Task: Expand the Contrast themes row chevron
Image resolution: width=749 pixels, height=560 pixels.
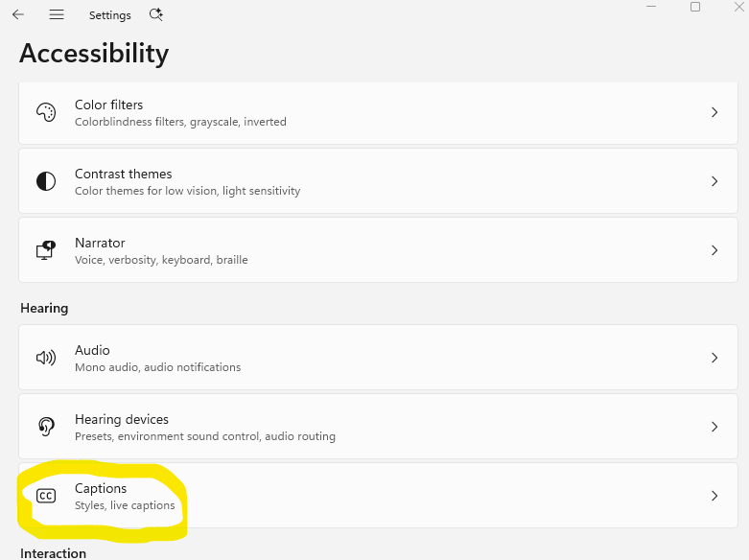Action: pyautogui.click(x=714, y=181)
